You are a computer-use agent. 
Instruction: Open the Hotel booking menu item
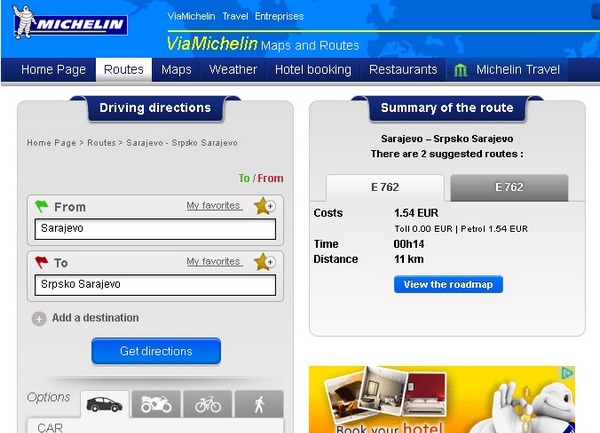point(313,70)
